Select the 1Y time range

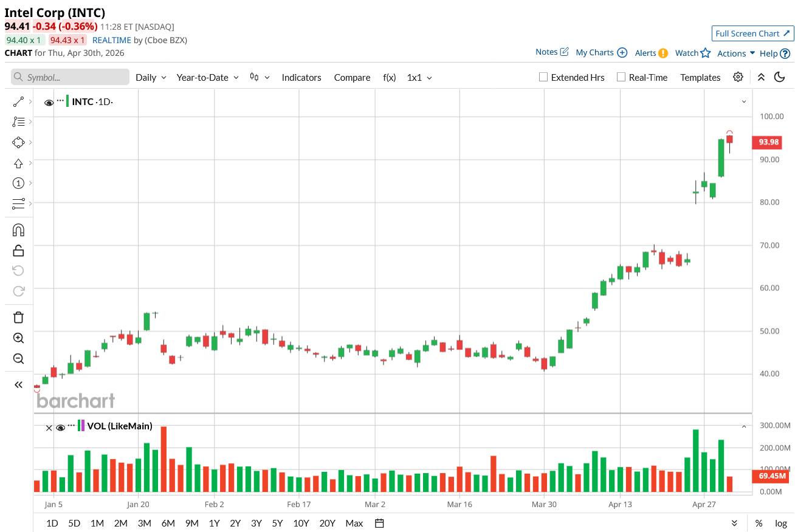pos(214,523)
